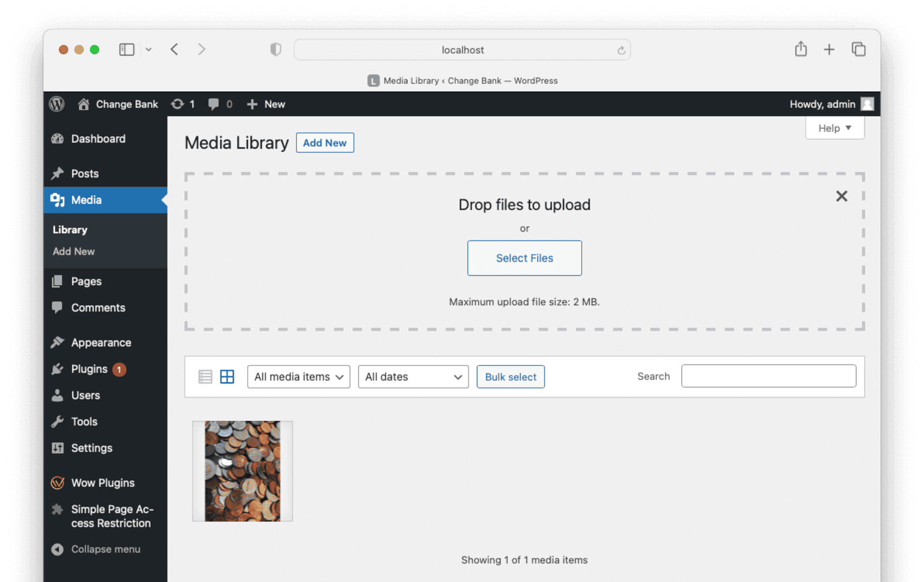Open a new Safari tab
Viewport: 924px width, 582px height.
tap(829, 50)
